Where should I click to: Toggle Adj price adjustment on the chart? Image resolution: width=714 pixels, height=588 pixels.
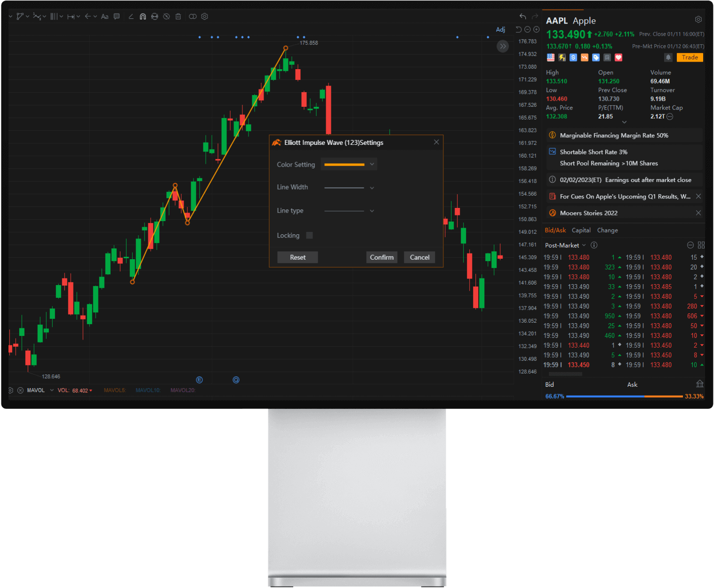(500, 29)
